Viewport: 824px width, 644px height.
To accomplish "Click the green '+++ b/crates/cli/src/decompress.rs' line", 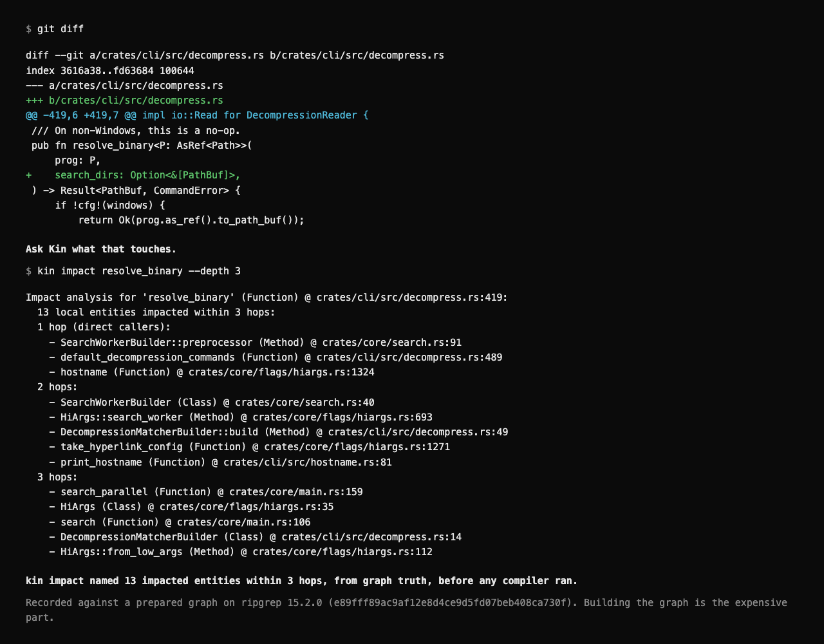I will click(x=124, y=100).
